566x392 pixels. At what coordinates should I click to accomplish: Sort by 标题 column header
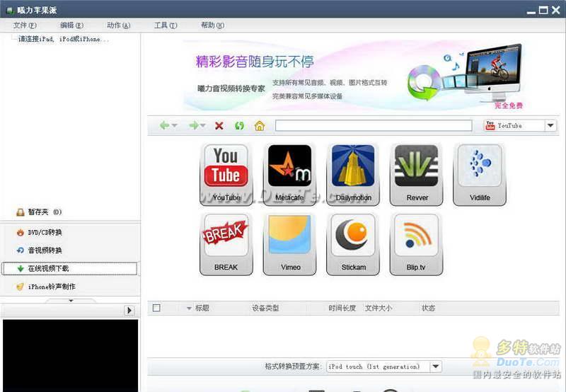click(202, 308)
